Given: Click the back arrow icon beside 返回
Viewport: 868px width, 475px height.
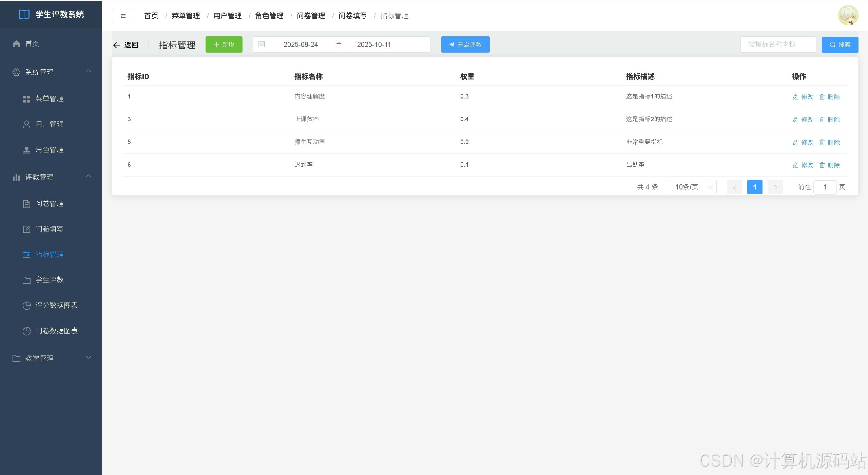Looking at the screenshot, I should coord(117,45).
